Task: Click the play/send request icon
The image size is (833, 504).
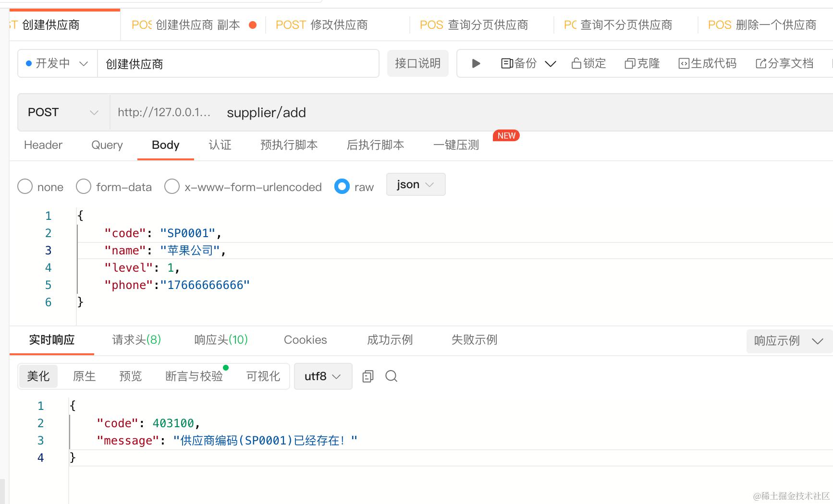Action: (476, 63)
